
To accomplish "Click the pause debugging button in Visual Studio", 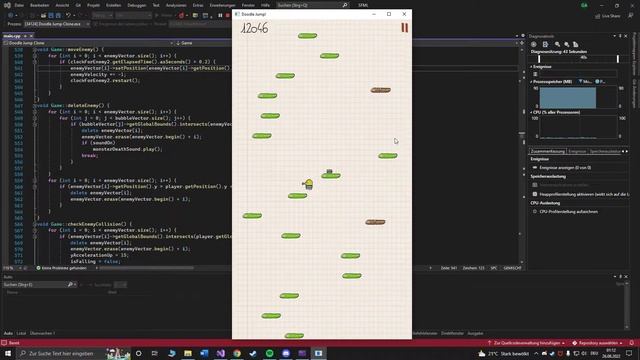I will pyautogui.click(x=220, y=16).
